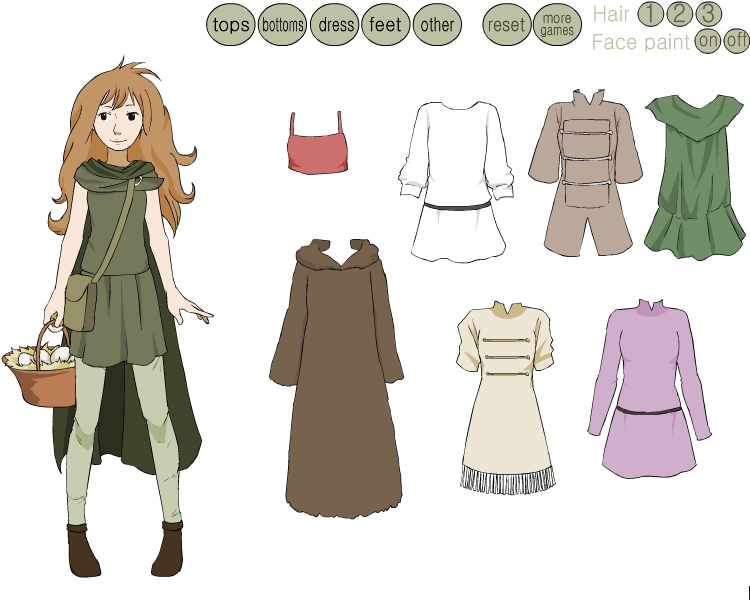Open the feet category
This screenshot has height=600, width=750.
click(386, 24)
